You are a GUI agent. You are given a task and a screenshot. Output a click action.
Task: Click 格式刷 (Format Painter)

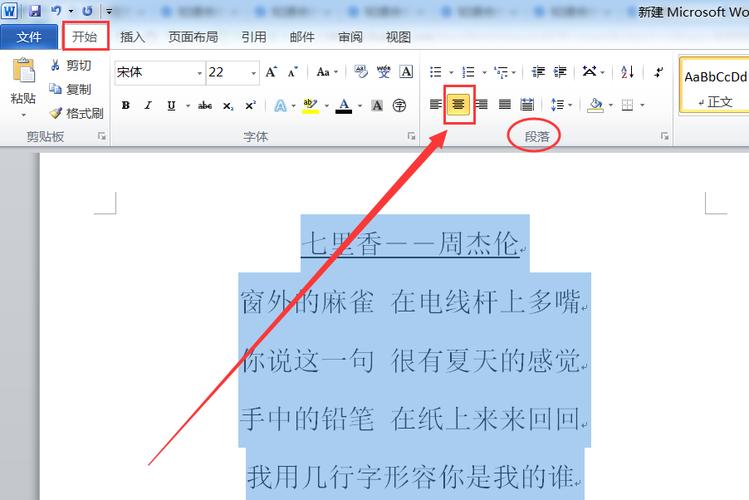pos(76,113)
